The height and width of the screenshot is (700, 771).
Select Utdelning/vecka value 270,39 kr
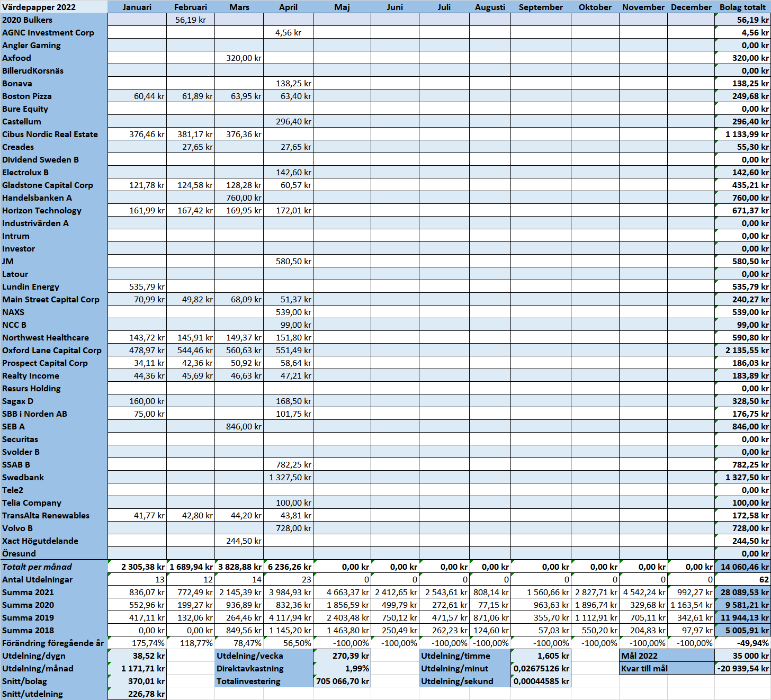point(342,656)
